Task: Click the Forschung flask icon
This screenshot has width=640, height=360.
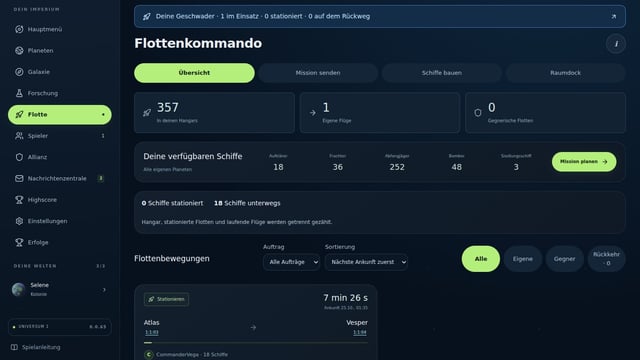Action: tap(19, 93)
